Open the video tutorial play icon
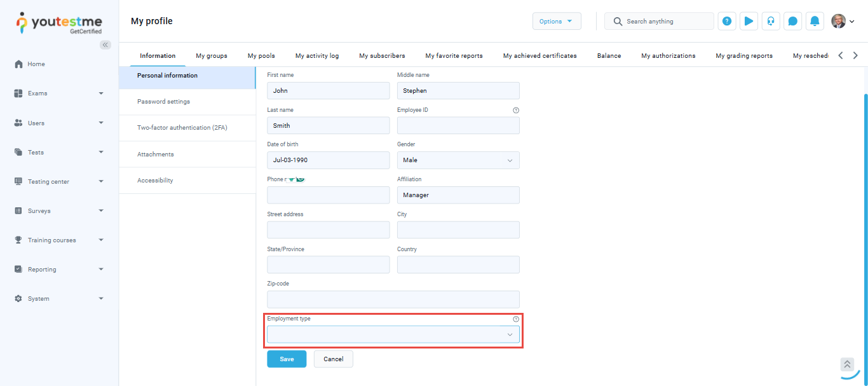The image size is (868, 386). 749,21
